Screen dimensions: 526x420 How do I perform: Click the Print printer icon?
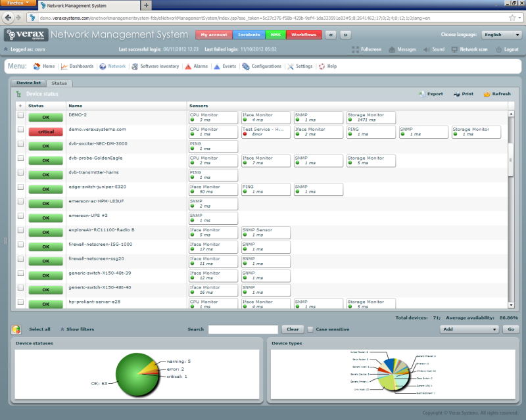pyautogui.click(x=456, y=94)
